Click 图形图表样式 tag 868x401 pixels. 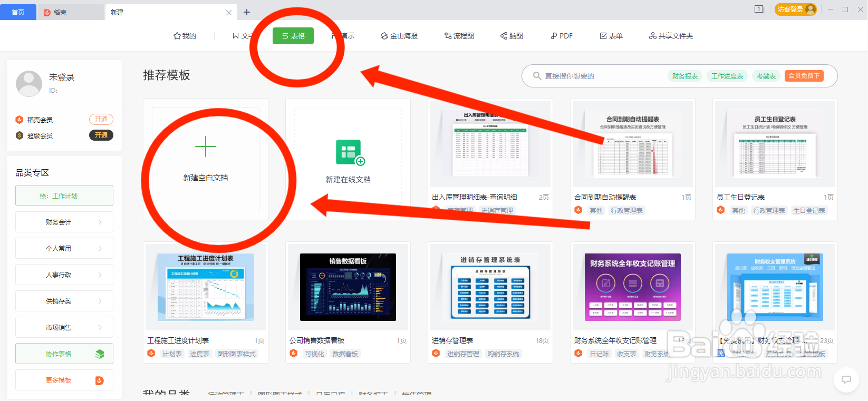(x=237, y=354)
